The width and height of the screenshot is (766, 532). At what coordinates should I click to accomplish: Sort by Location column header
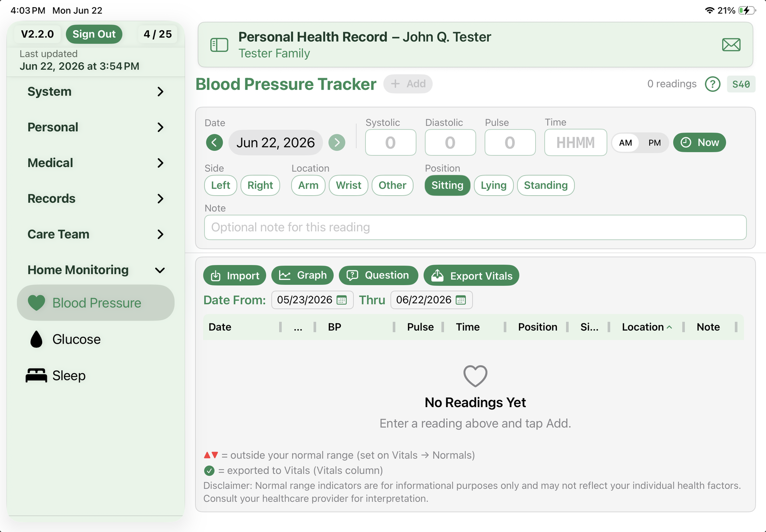pos(647,327)
